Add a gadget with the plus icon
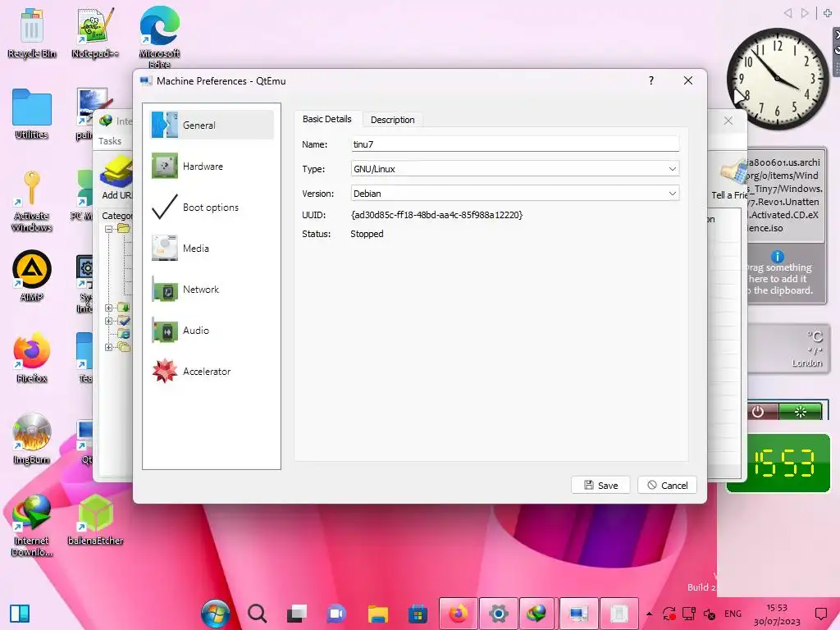Viewport: 840px width, 630px height. [x=828, y=13]
